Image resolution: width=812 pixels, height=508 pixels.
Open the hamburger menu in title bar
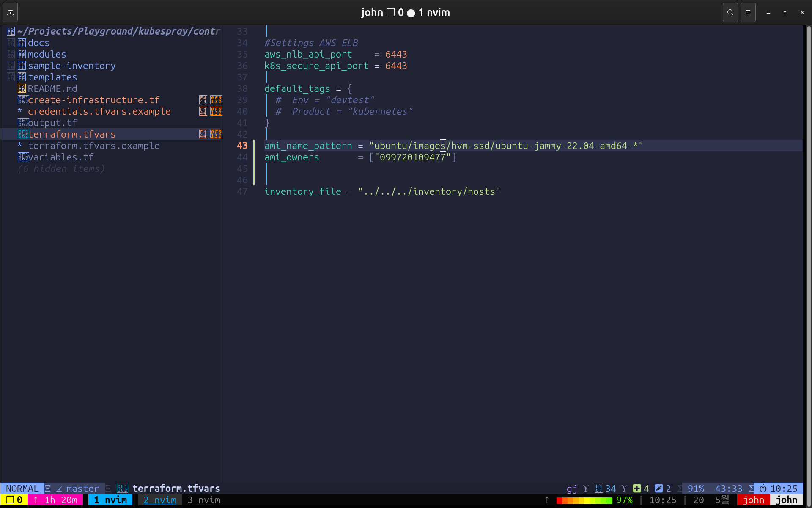[748, 12]
